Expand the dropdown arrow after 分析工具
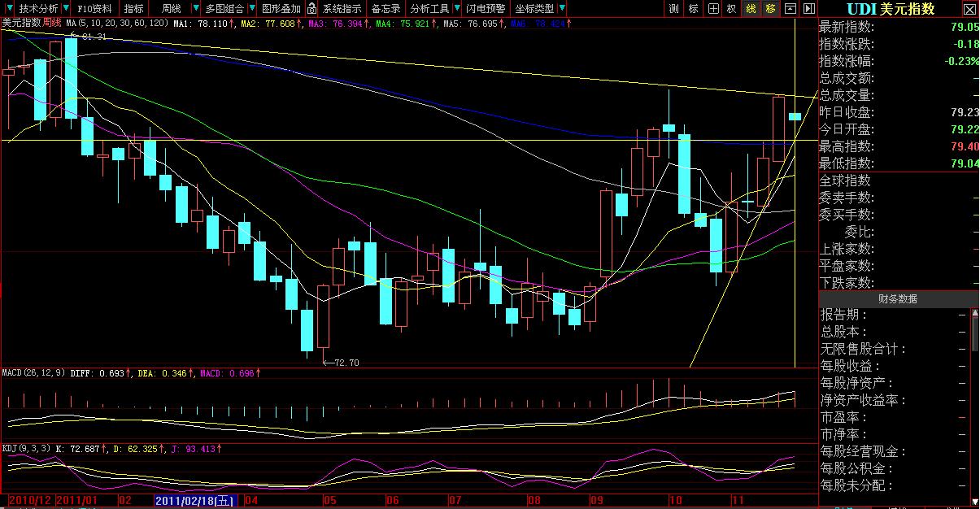 pyautogui.click(x=457, y=9)
